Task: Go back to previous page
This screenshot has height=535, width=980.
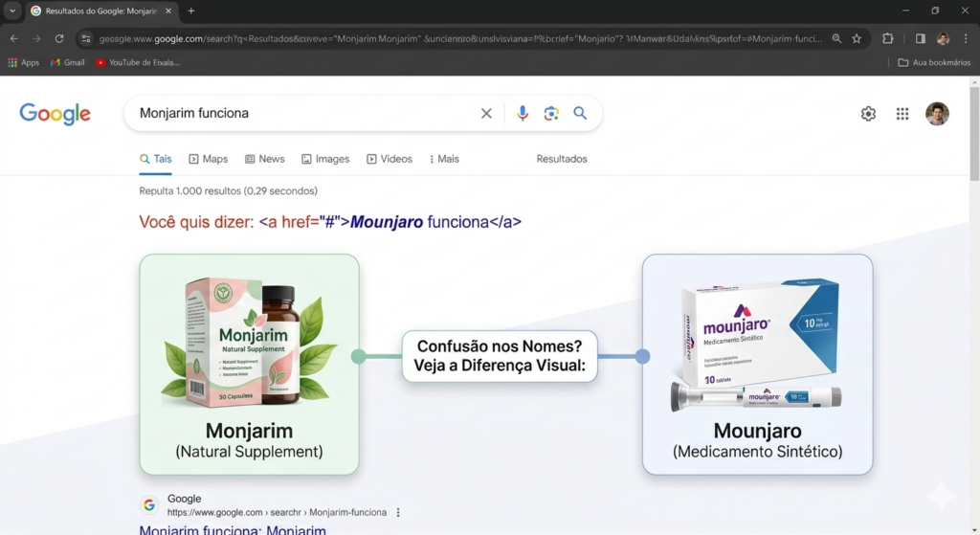Action: pyautogui.click(x=13, y=38)
